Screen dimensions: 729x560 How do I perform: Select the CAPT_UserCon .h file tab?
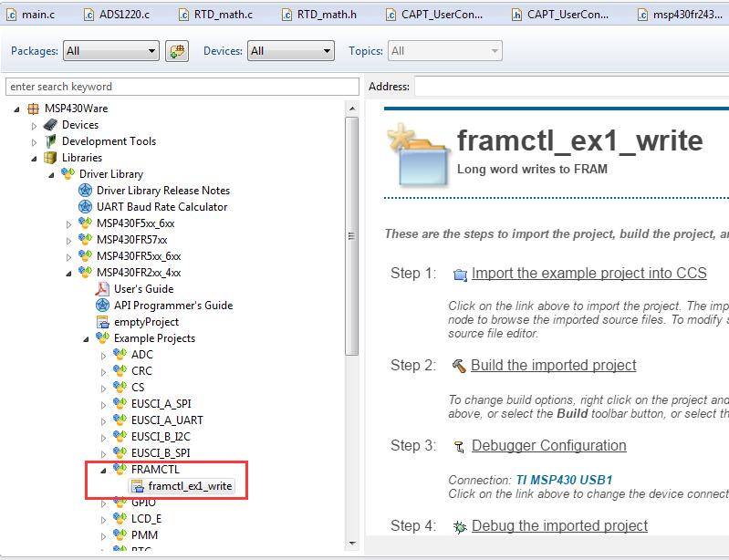point(560,15)
